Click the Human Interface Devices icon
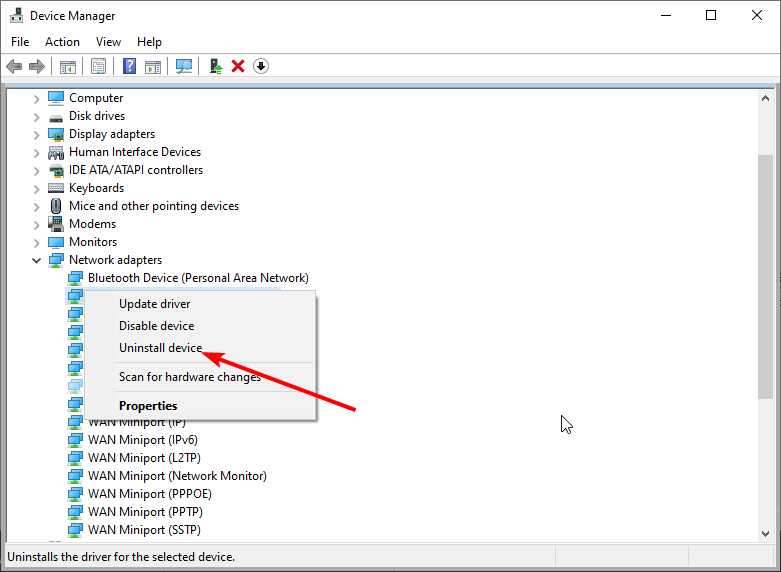The height and width of the screenshot is (572, 781). [x=56, y=152]
